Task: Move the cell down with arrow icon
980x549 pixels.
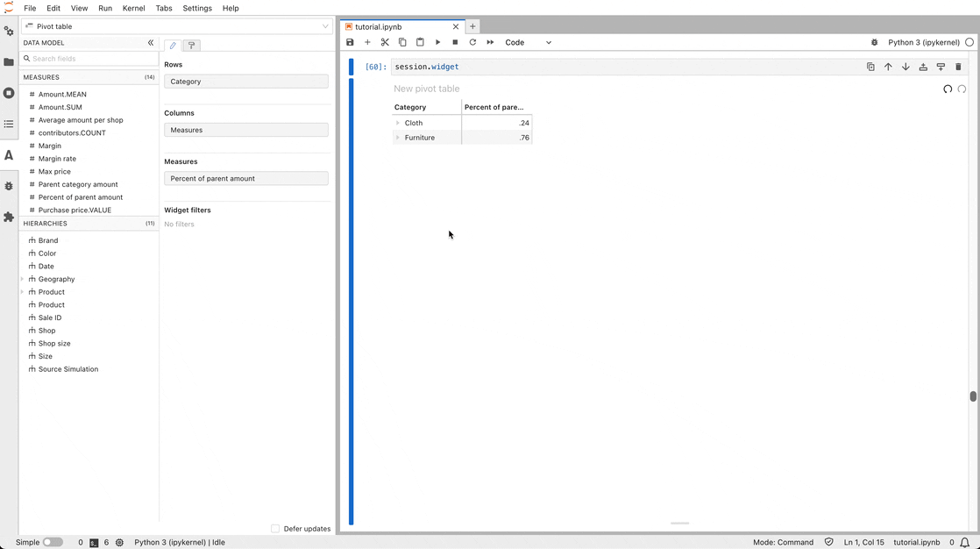Action: (905, 67)
